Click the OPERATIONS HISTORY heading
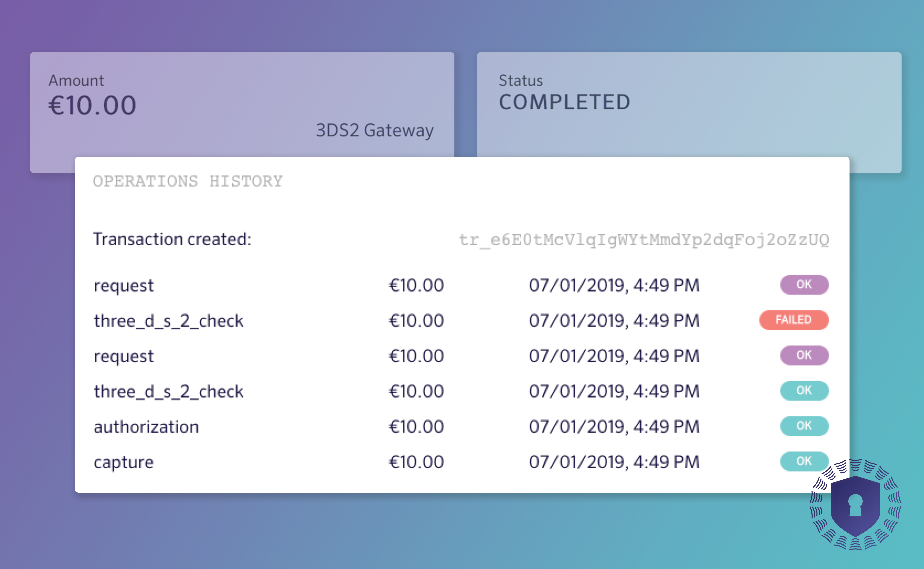 coord(187,181)
